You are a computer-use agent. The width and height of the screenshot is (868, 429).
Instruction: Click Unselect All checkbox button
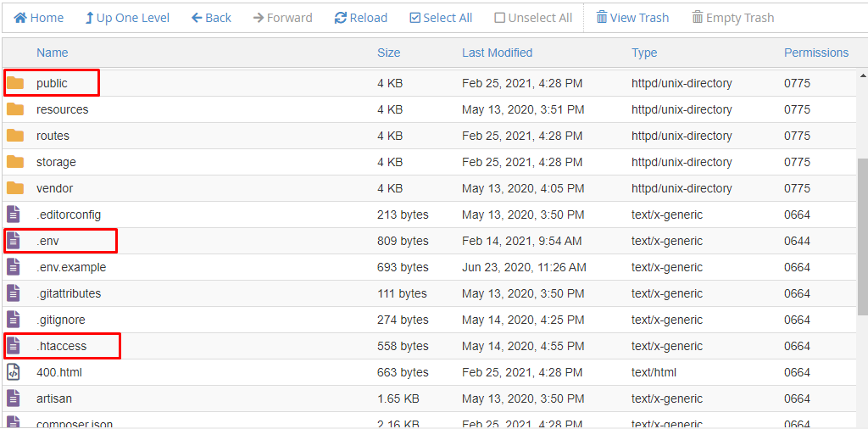[x=533, y=18]
